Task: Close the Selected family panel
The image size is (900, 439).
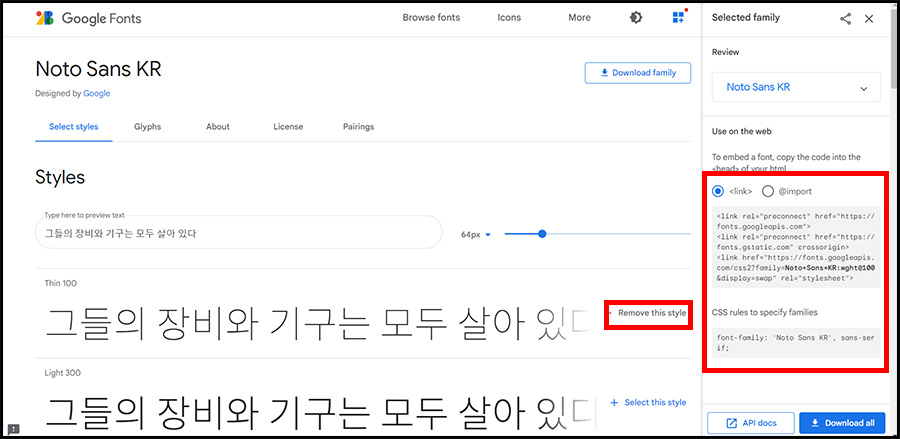Action: click(869, 18)
